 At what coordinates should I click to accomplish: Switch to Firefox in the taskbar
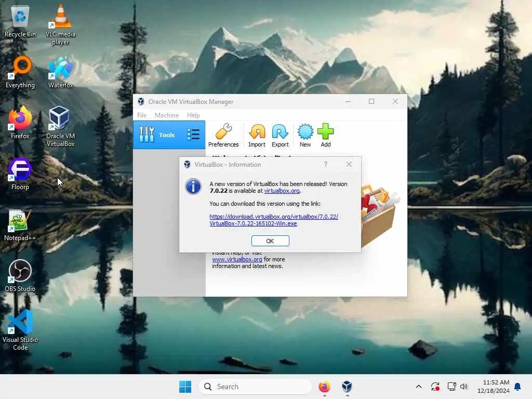[x=324, y=387]
